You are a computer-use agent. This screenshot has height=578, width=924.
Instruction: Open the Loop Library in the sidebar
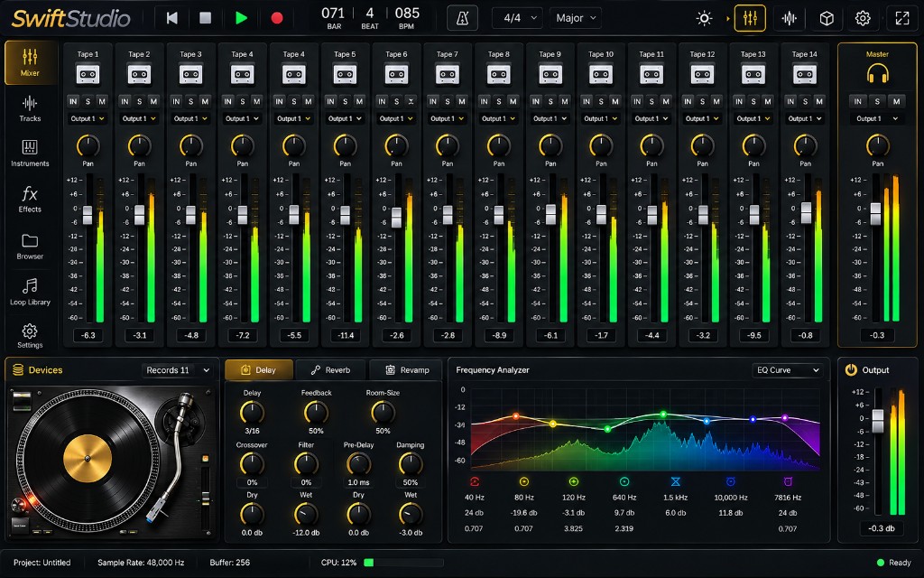[30, 292]
